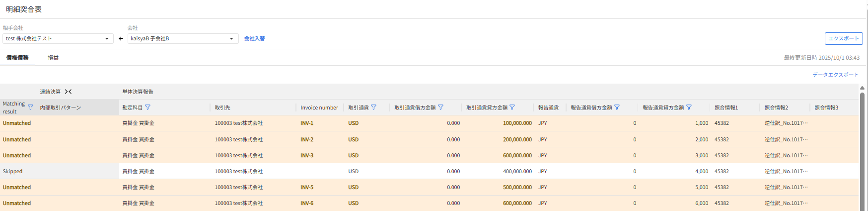This screenshot has width=868, height=211.
Task: Click the 勘定科目 column filter icon
Action: pyautogui.click(x=147, y=107)
